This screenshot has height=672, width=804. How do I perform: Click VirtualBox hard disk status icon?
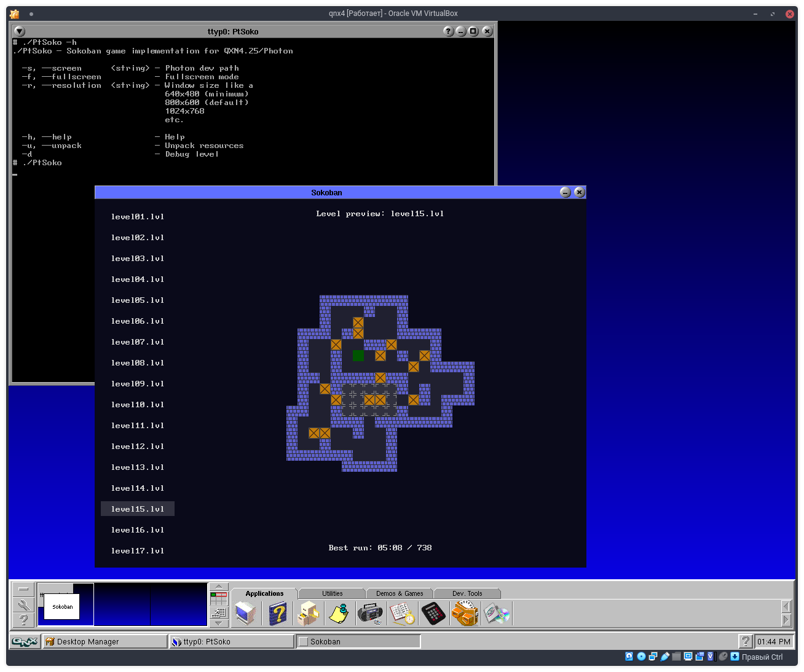(x=629, y=657)
